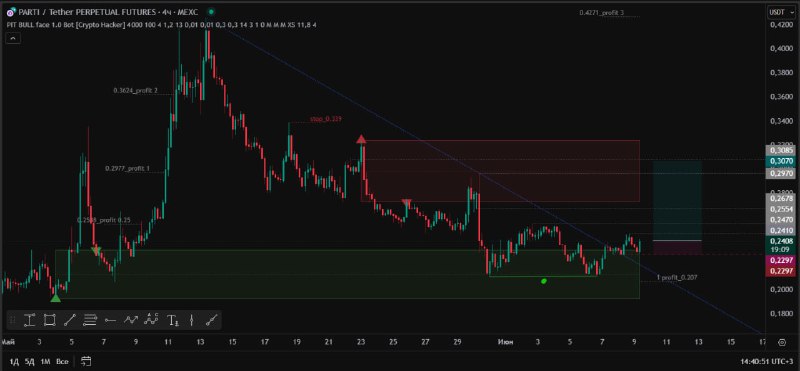Select the rectangle drawing tool
The height and width of the screenshot is (371, 800).
point(49,320)
